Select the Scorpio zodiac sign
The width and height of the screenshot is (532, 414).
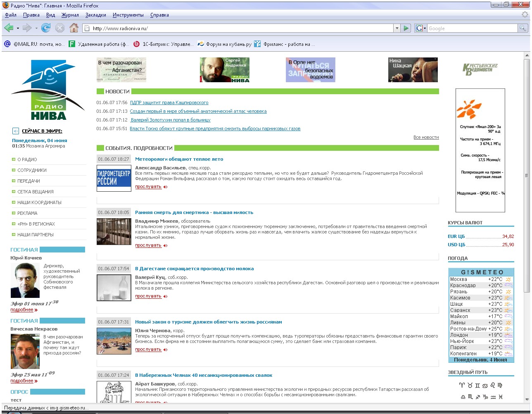(x=470, y=397)
